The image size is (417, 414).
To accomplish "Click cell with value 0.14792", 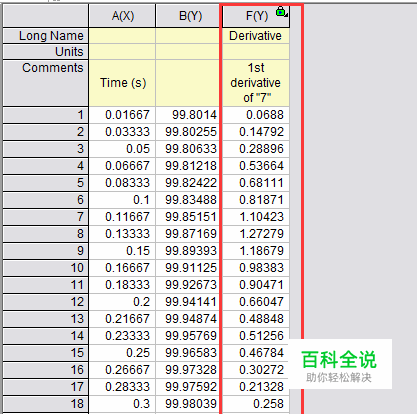I will tap(256, 132).
